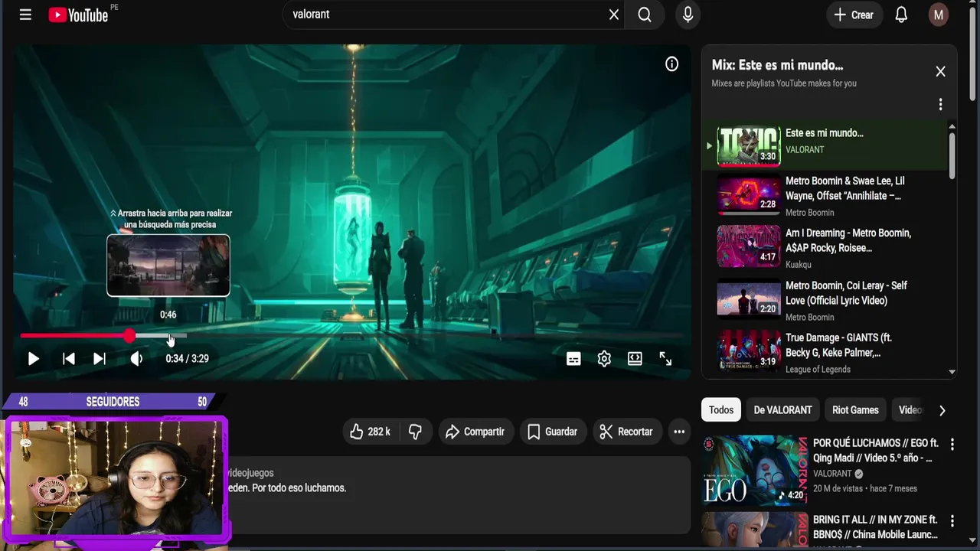Play True Damage 'GIANTS' playlist item
Image resolution: width=980 pixels, height=551 pixels.
pos(825,352)
